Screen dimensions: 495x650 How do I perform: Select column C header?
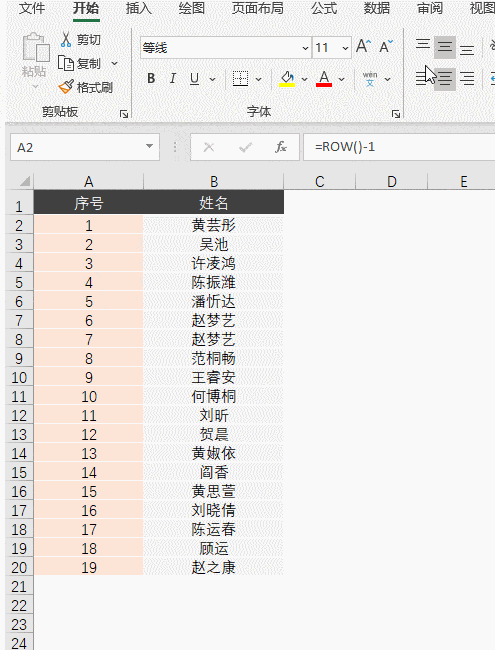320,182
